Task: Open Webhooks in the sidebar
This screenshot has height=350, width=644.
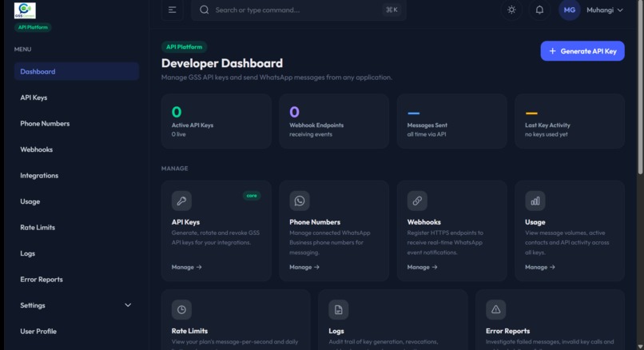Action: click(x=77, y=149)
